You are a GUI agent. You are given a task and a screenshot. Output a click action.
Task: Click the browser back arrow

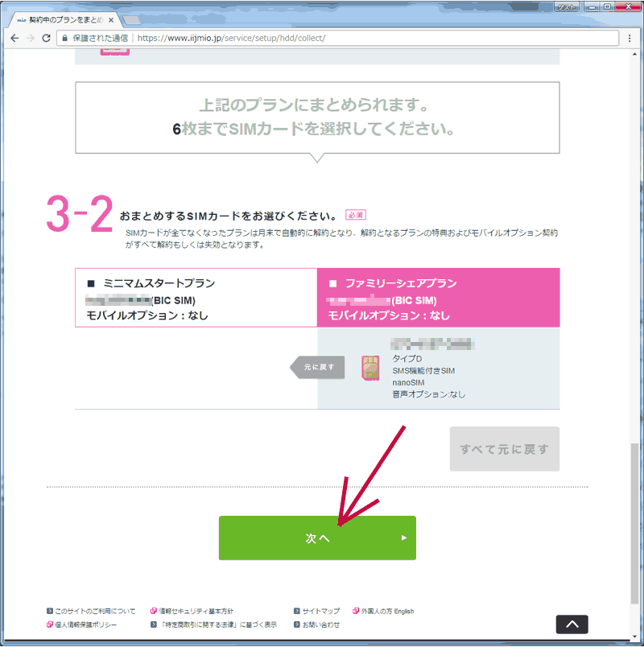[x=14, y=38]
